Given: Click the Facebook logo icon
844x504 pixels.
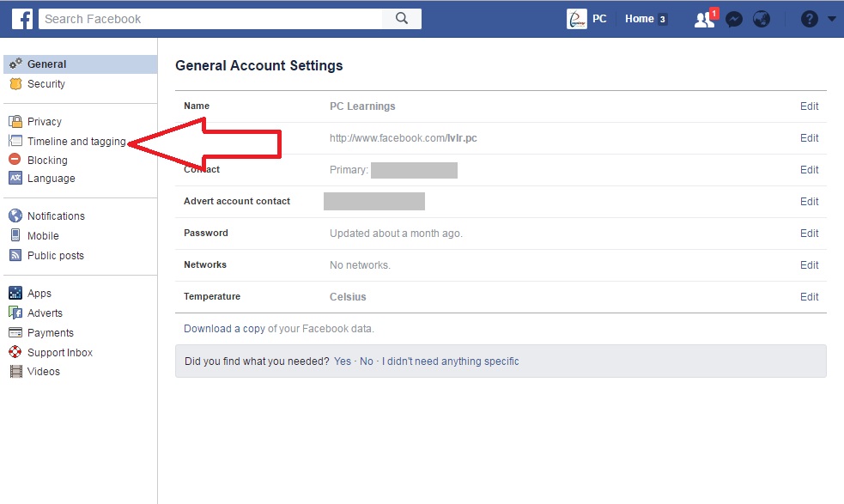Looking at the screenshot, I should click(x=22, y=19).
